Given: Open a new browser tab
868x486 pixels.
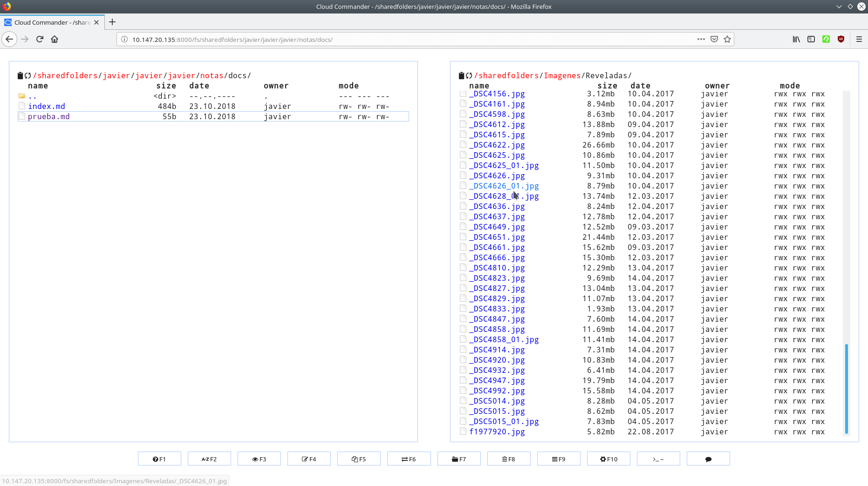Looking at the screenshot, I should pos(112,22).
